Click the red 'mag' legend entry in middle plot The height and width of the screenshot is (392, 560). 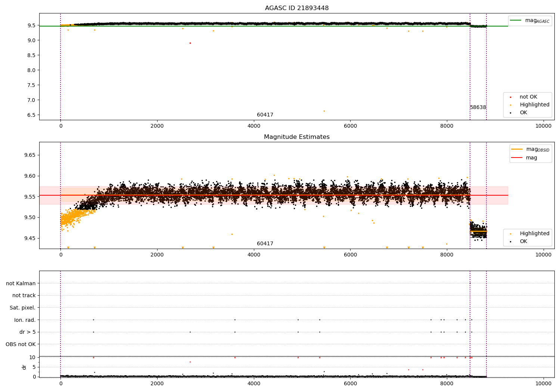(x=532, y=158)
